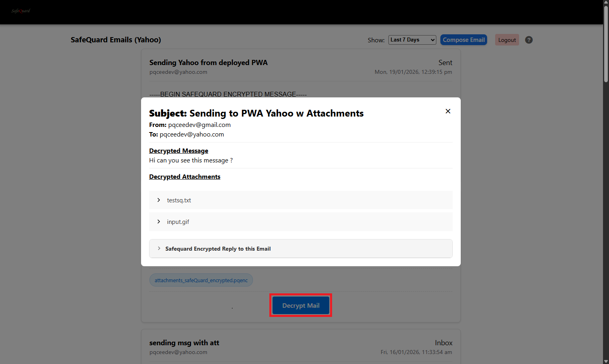Open the Last 7 Days dropdown
The width and height of the screenshot is (609, 364).
[x=412, y=40]
